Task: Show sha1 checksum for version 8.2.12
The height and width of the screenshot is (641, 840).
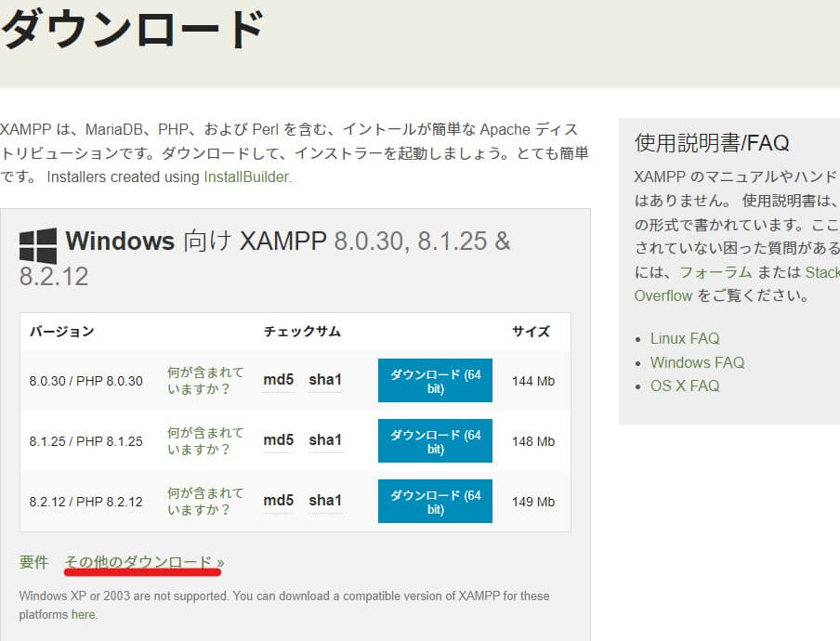Action: tap(325, 501)
